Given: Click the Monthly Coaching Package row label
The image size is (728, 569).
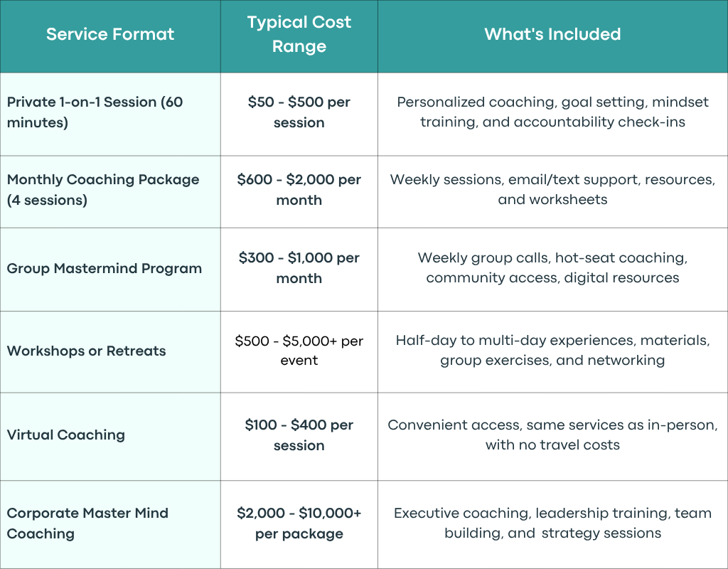Looking at the screenshot, I should tap(110, 192).
